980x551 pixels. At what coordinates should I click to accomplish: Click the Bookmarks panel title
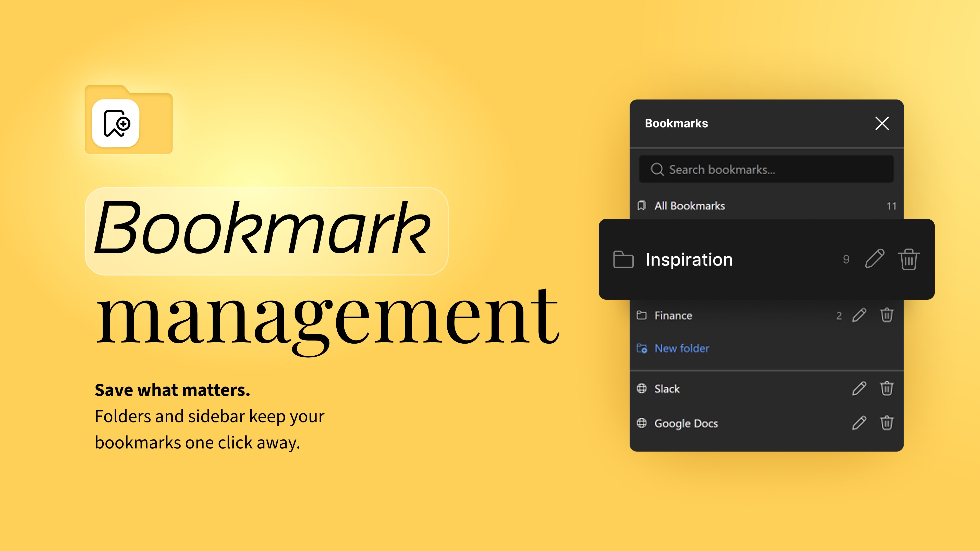click(x=676, y=123)
